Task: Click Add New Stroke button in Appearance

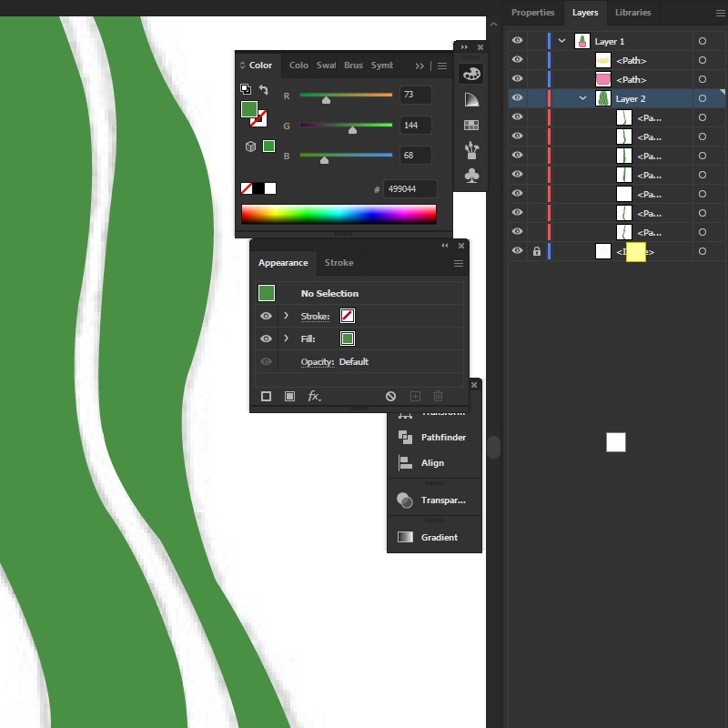Action: (266, 396)
